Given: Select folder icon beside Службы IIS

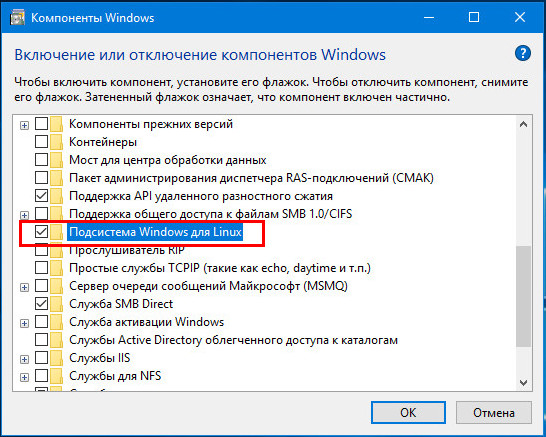Looking at the screenshot, I should tap(56, 358).
